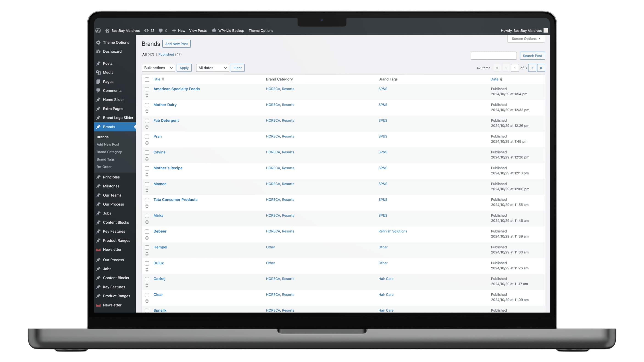The width and height of the screenshot is (644, 362).
Task: Open the Published (47) filter link
Action: (170, 55)
